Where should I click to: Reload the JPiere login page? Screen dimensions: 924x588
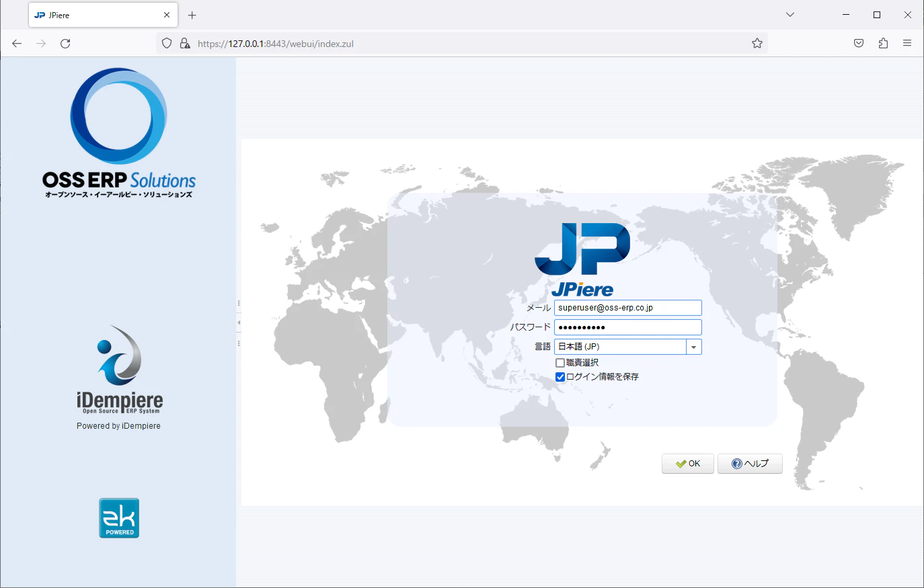(65, 44)
